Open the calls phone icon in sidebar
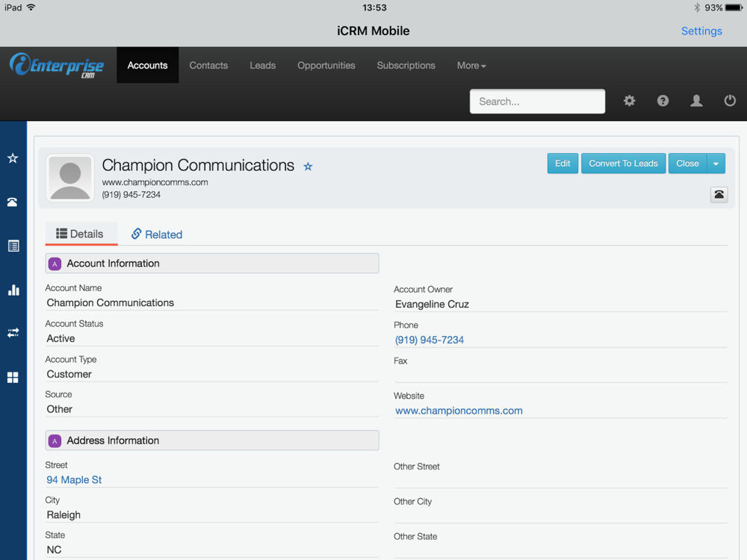747x560 pixels. pyautogui.click(x=13, y=202)
